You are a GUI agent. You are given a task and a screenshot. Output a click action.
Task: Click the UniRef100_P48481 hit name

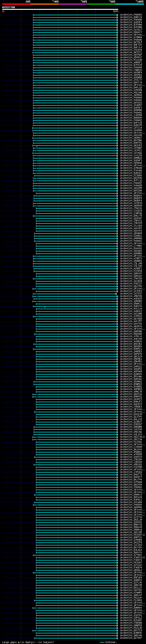click(131, 113)
